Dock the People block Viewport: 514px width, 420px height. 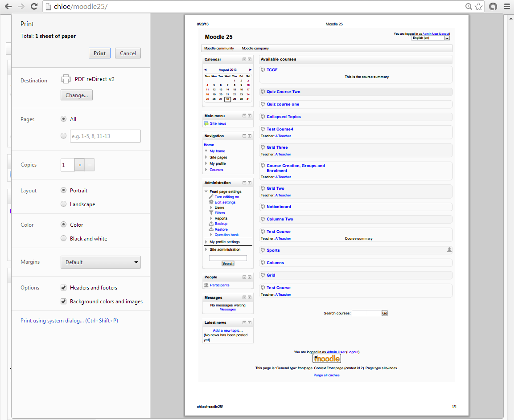(250, 277)
